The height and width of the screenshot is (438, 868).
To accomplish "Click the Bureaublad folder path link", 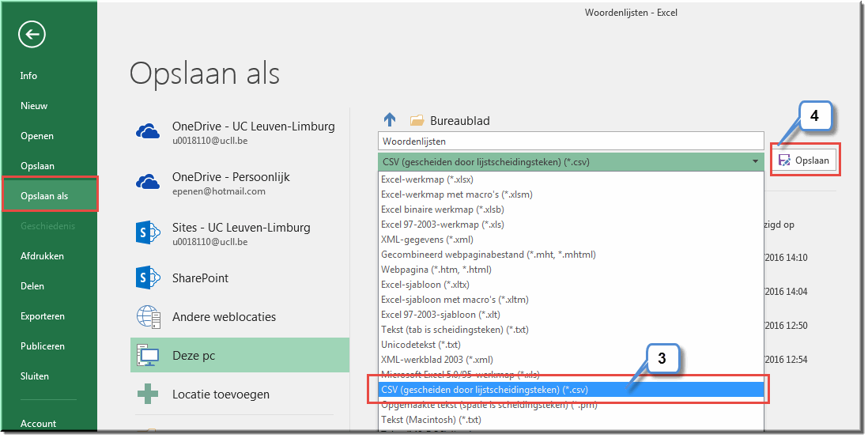I will pyautogui.click(x=459, y=120).
